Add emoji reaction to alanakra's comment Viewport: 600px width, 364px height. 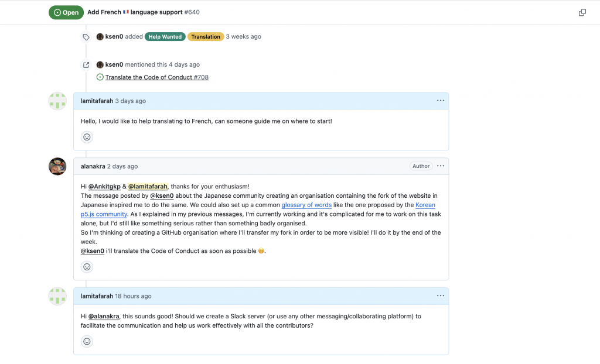(87, 267)
